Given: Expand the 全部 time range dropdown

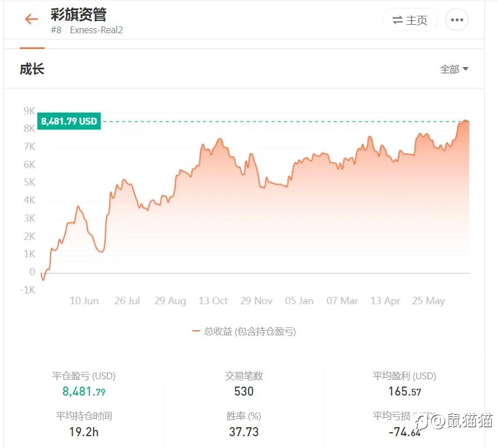Looking at the screenshot, I should click(450, 69).
